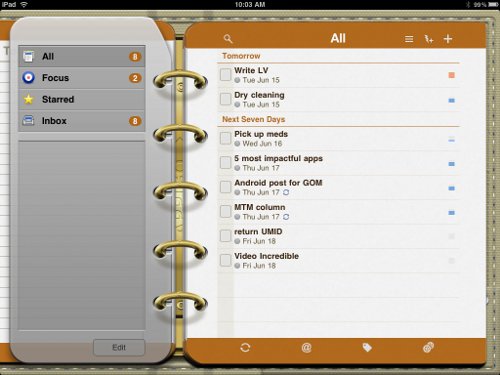Viewport: 500px width, 375px height.
Task: Tap the quick add task icon
Action: point(429,39)
